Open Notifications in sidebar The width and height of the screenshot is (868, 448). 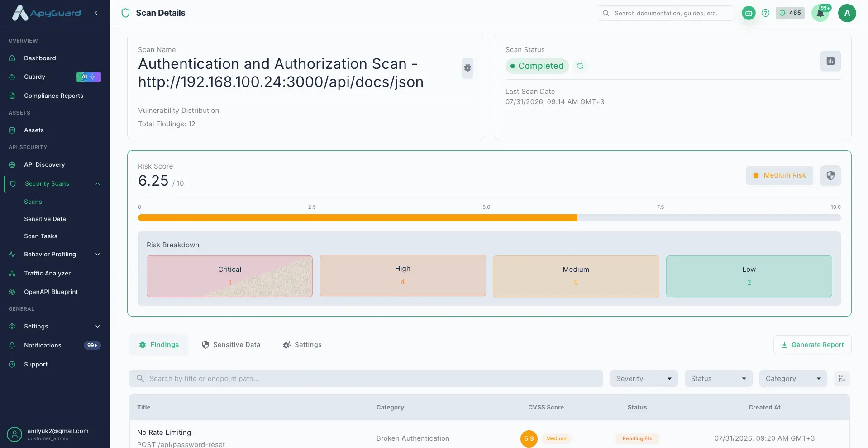(55, 345)
